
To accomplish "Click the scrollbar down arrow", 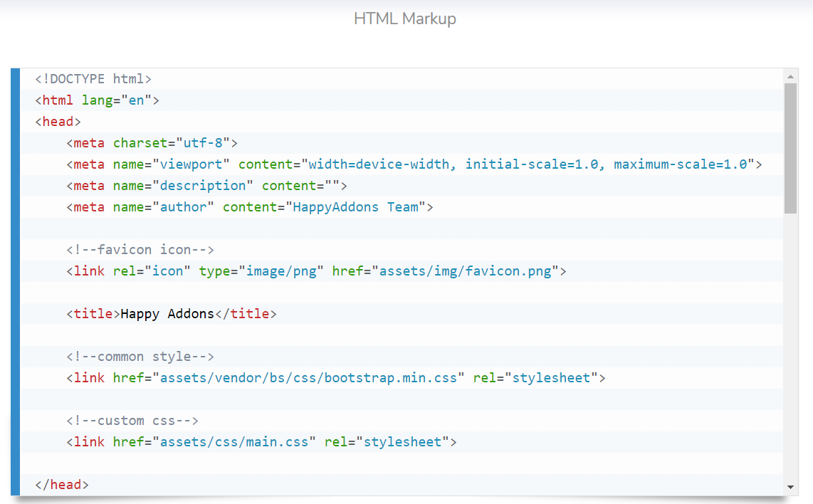I will [x=790, y=487].
